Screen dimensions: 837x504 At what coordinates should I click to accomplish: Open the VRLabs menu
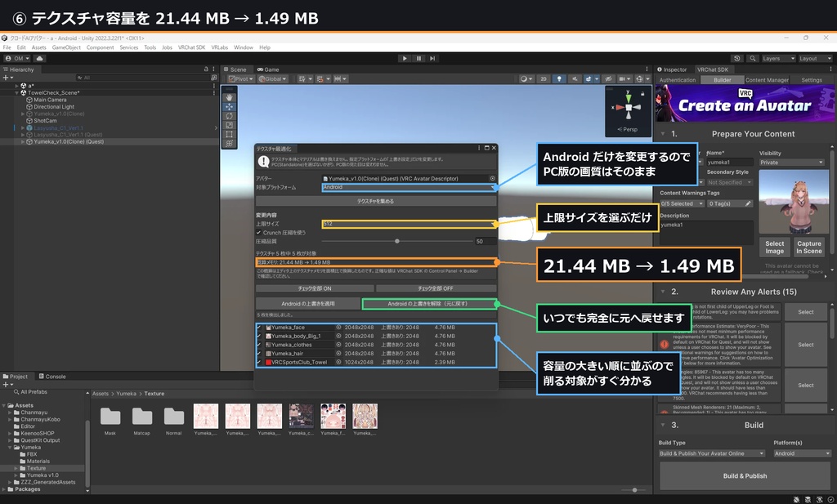point(219,47)
